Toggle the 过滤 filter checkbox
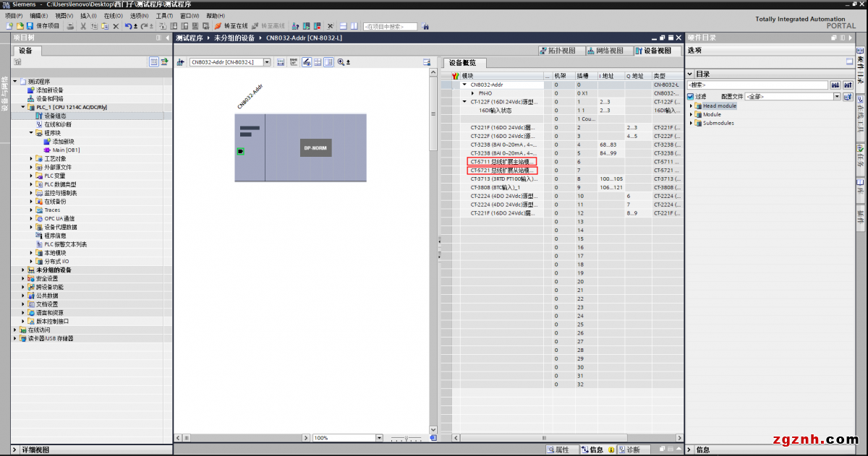Screen dimensions: 868x456 coord(691,96)
